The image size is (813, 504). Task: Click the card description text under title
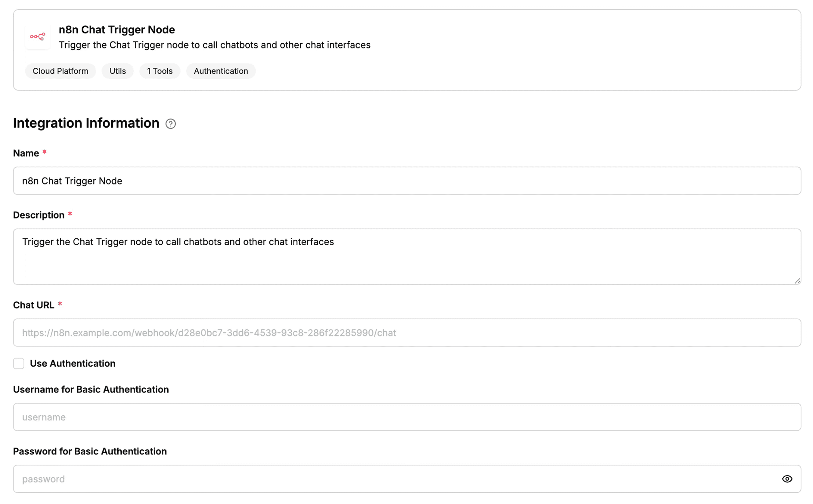(x=214, y=45)
